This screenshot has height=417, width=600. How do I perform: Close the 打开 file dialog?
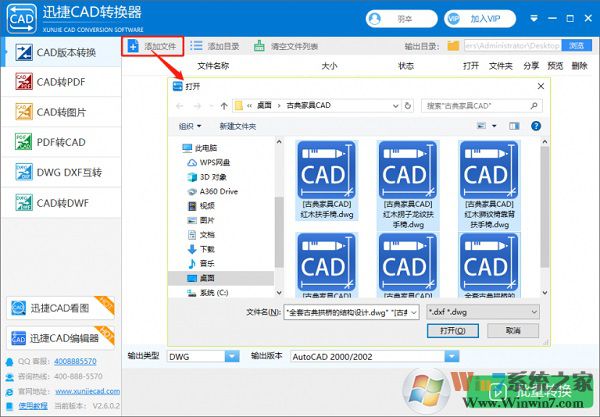(x=541, y=86)
